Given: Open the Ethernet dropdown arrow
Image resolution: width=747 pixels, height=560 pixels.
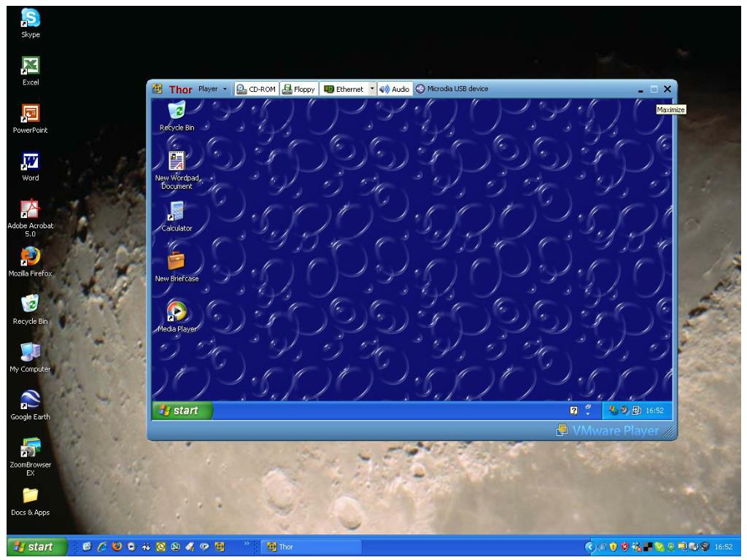Looking at the screenshot, I should coord(372,89).
